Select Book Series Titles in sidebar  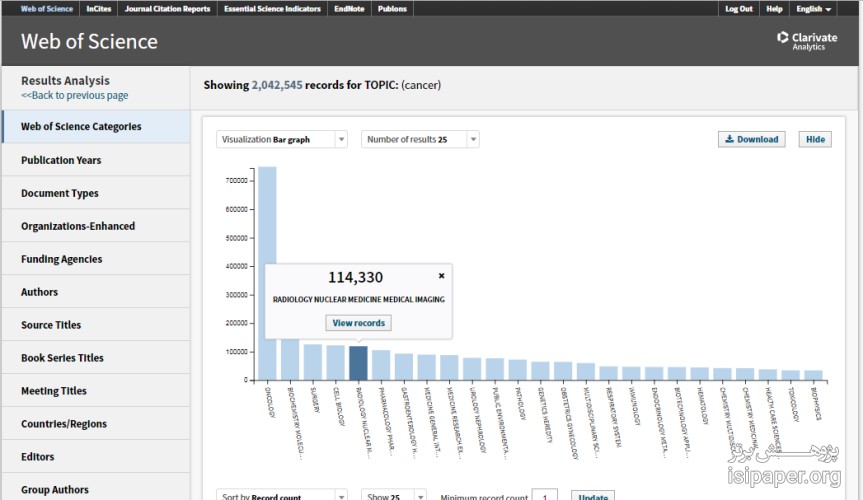(x=96, y=358)
